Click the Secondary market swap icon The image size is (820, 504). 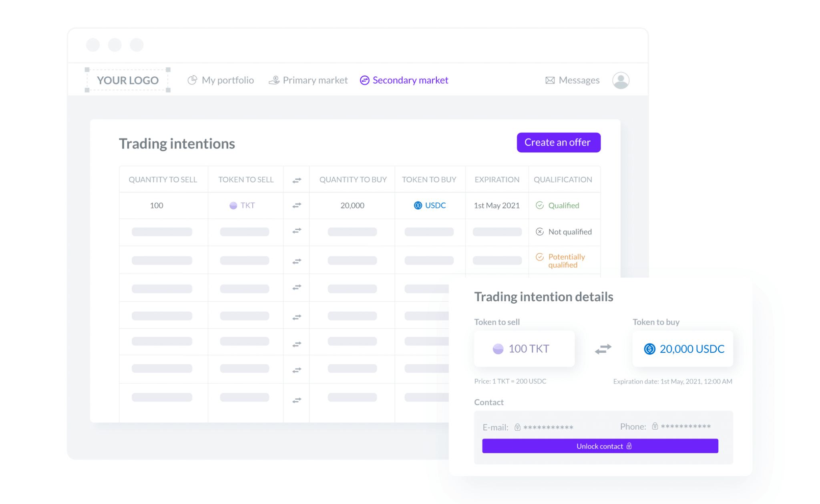click(364, 80)
